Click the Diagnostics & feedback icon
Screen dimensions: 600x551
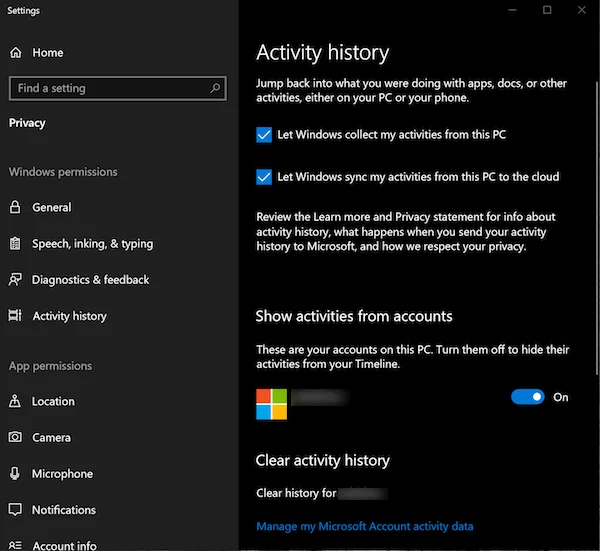15,280
